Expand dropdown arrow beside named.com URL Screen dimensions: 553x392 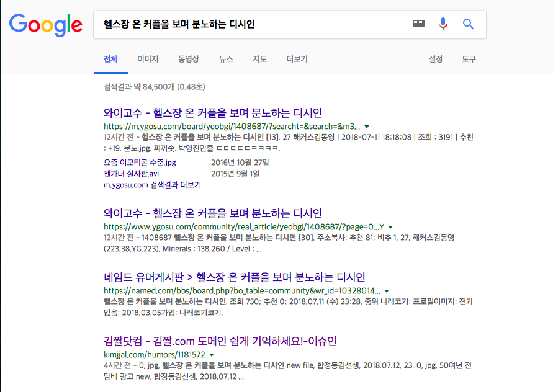click(387, 291)
